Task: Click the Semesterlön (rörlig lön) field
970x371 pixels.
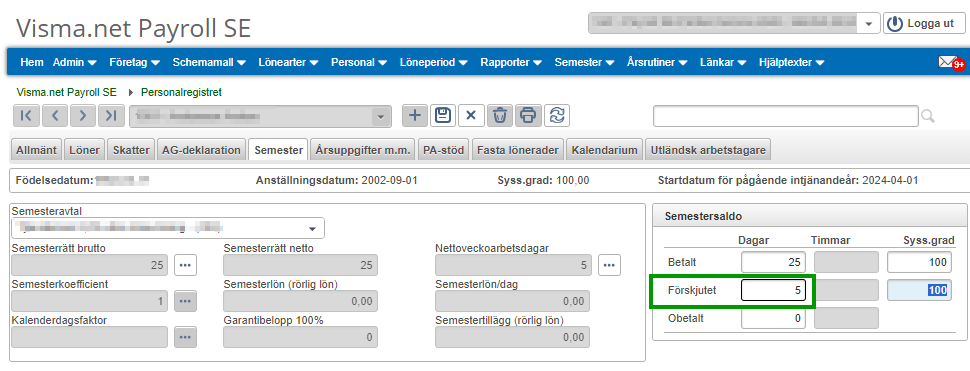Action: [x=300, y=301]
